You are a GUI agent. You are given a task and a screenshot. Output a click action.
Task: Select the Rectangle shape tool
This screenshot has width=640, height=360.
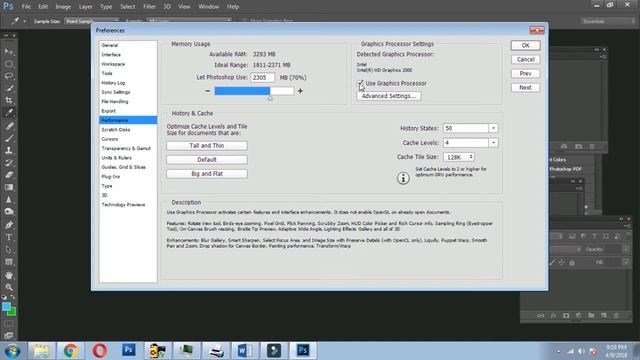tap(9, 262)
